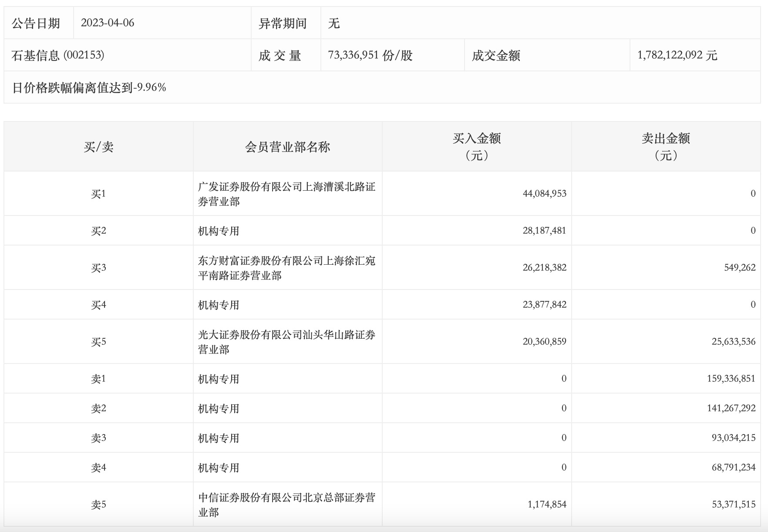Click 中信证券北京总部证券营业部 name
768x532 pixels.
point(287,505)
